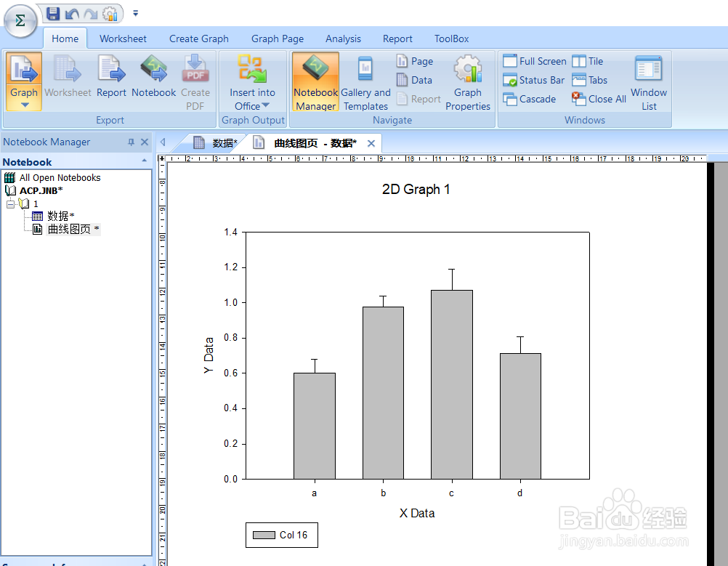Open the Graph Page ribbon tab
728x566 pixels.
(x=278, y=39)
